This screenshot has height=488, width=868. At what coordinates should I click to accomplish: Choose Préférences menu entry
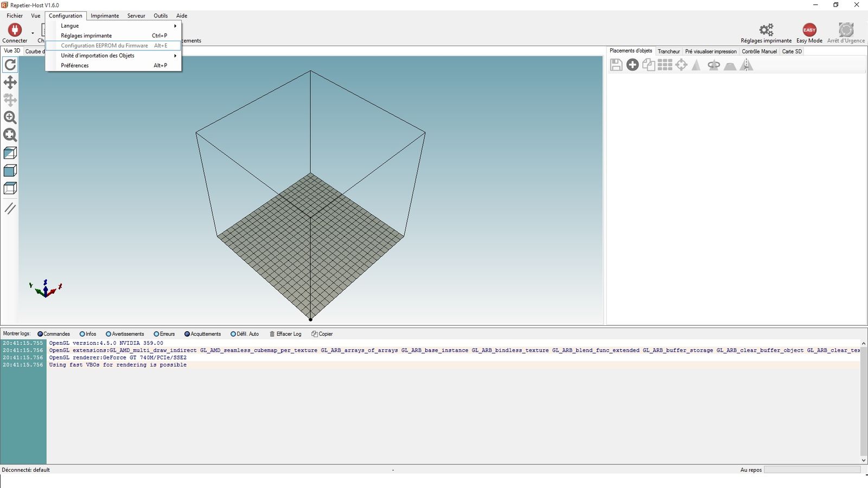click(113, 66)
